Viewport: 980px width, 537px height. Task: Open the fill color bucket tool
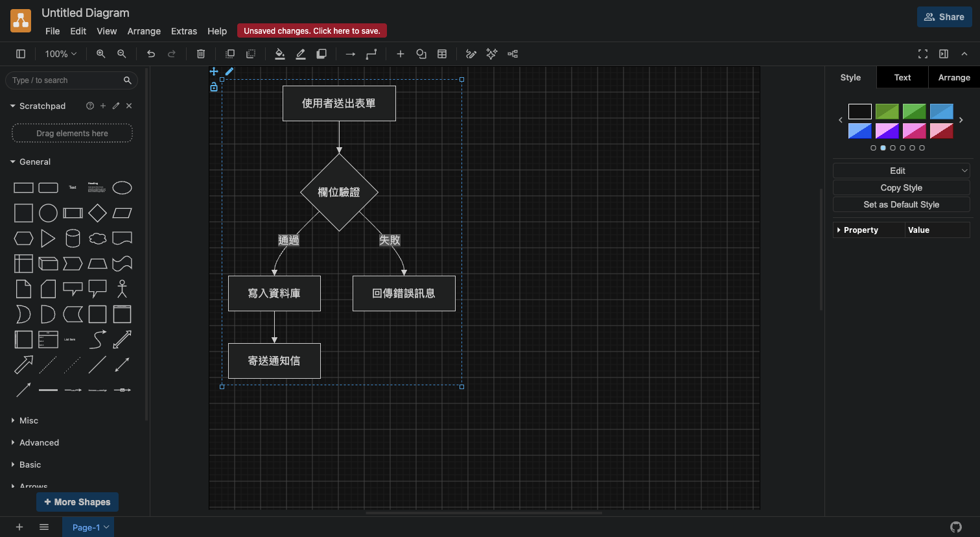(x=280, y=54)
